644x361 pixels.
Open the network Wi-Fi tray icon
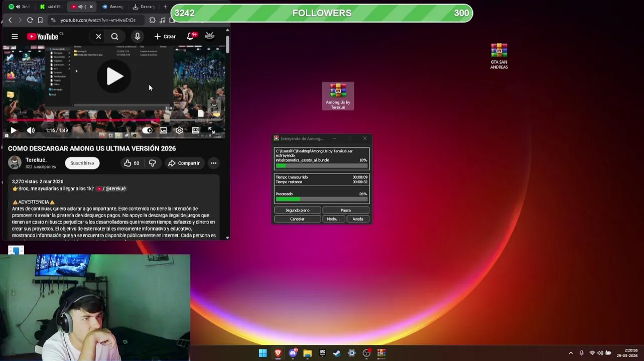pyautogui.click(x=592, y=353)
